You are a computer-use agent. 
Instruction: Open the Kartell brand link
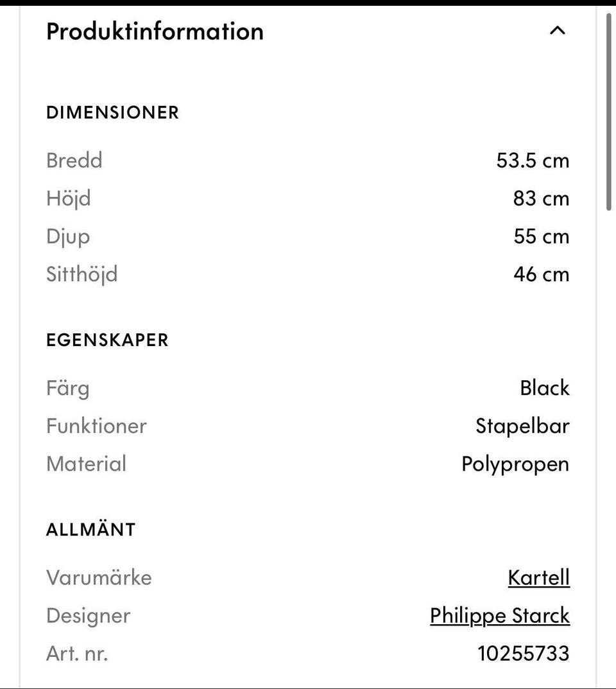click(x=538, y=577)
